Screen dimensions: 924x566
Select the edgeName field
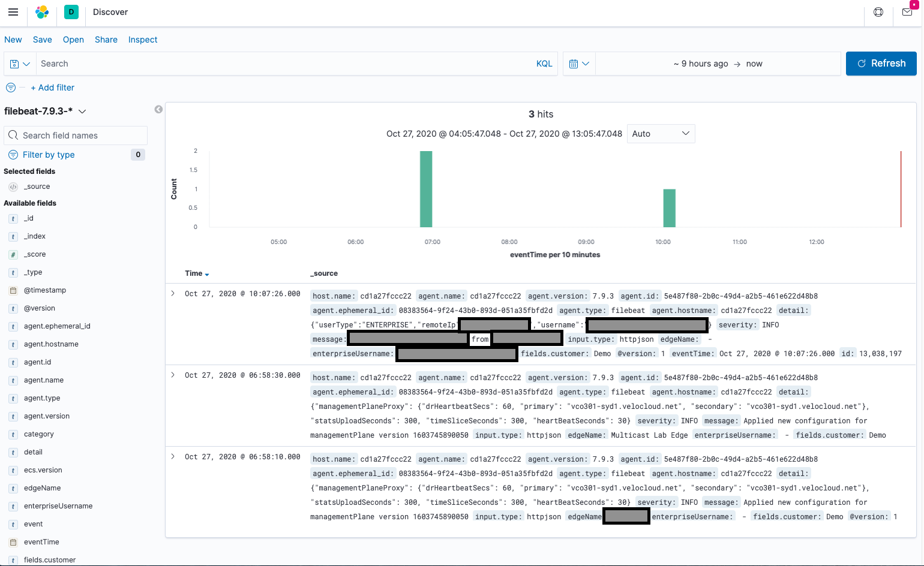pyautogui.click(x=42, y=488)
